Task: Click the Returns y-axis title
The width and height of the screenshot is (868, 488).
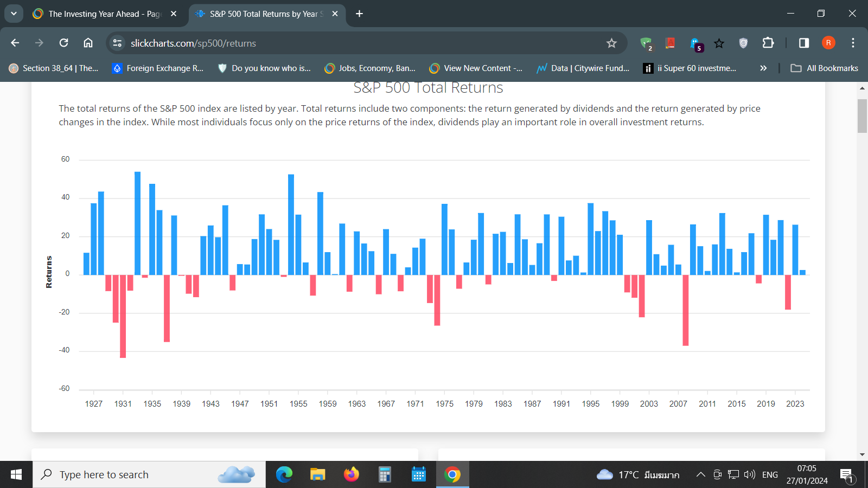Action: point(49,272)
